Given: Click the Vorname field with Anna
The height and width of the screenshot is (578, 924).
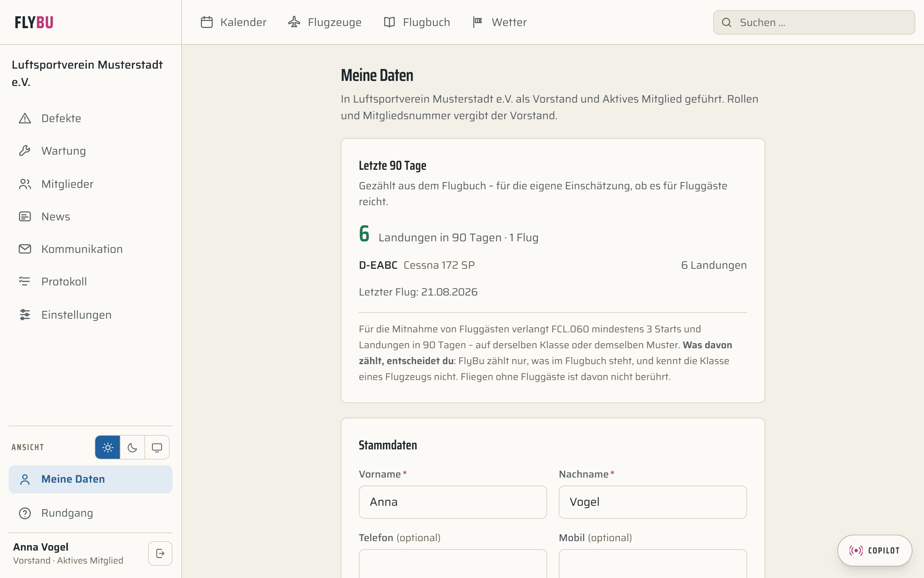Looking at the screenshot, I should click(453, 502).
